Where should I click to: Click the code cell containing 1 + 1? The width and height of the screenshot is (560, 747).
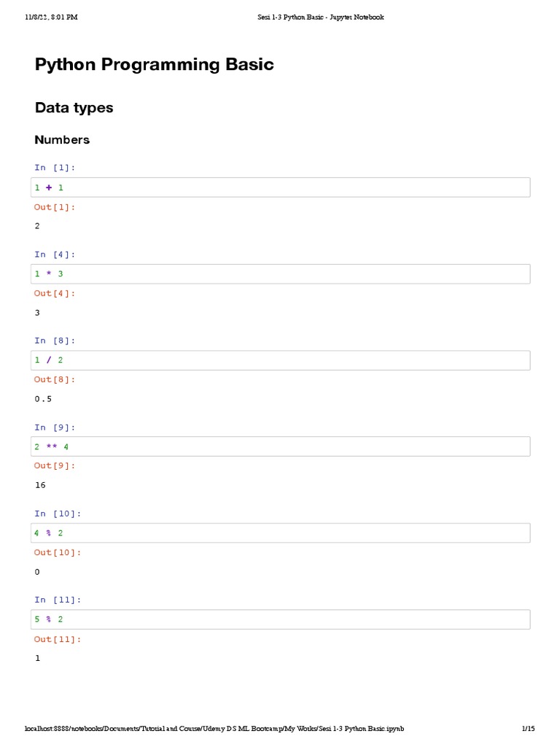pos(281,187)
